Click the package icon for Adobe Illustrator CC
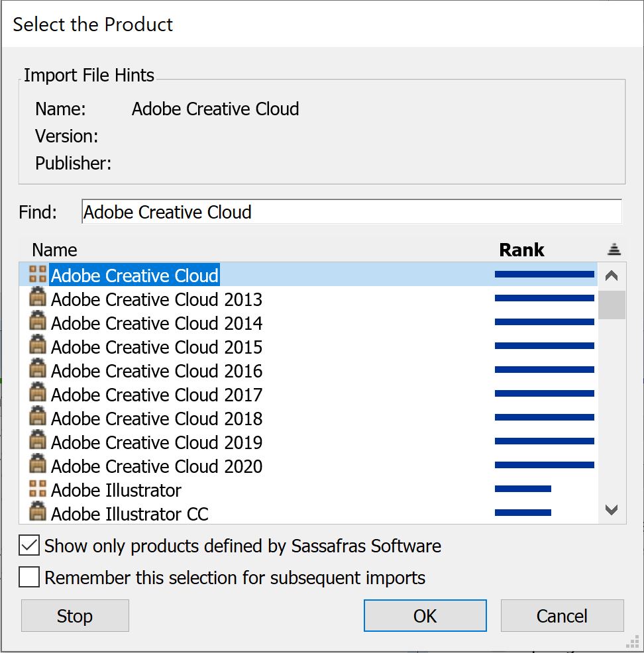644x653 pixels. [38, 511]
